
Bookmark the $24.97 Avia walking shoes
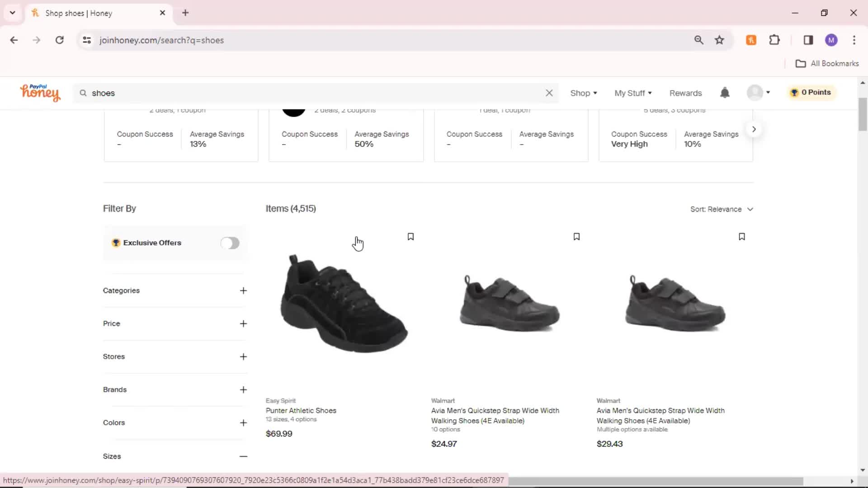(x=576, y=237)
